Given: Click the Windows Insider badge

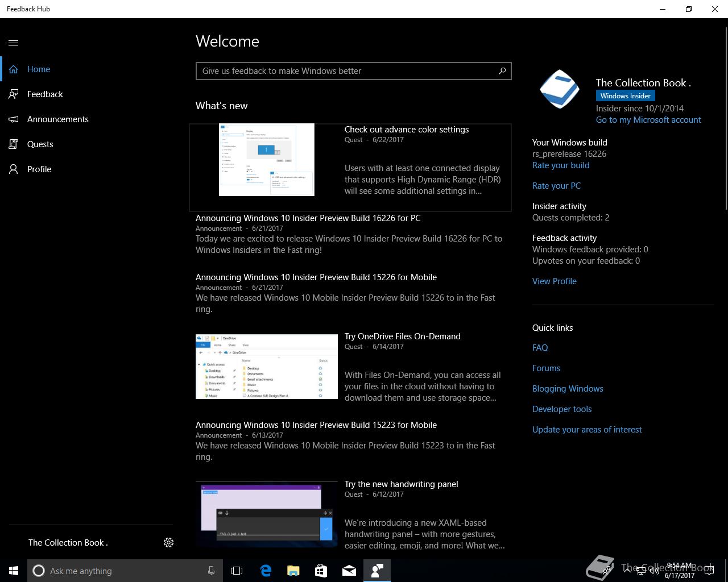Looking at the screenshot, I should click(626, 96).
